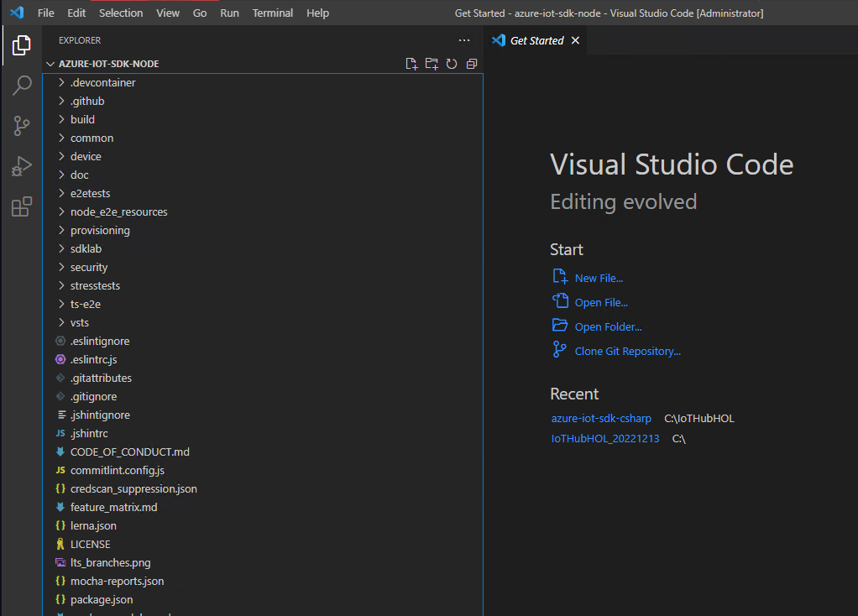Image resolution: width=858 pixels, height=616 pixels.
Task: Click the Clone Git Repository... link
Action: (x=628, y=351)
